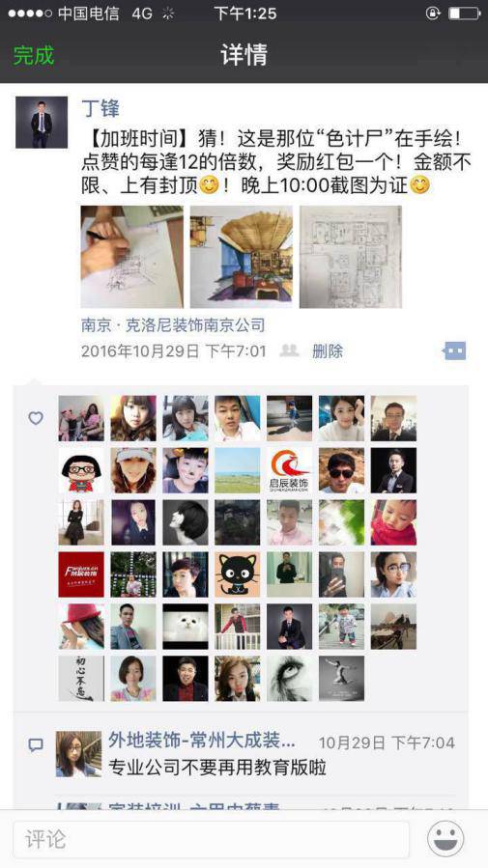Tap the eye sketch avatar in likes

tap(289, 679)
